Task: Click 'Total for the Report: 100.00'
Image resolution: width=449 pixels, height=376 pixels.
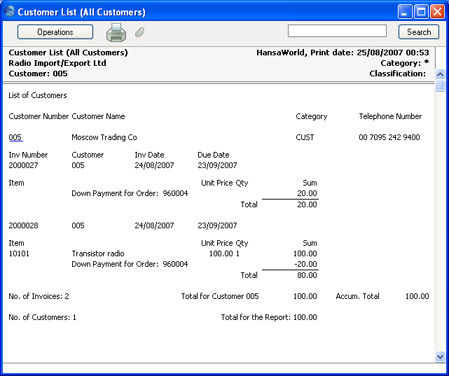Action: 269,317
